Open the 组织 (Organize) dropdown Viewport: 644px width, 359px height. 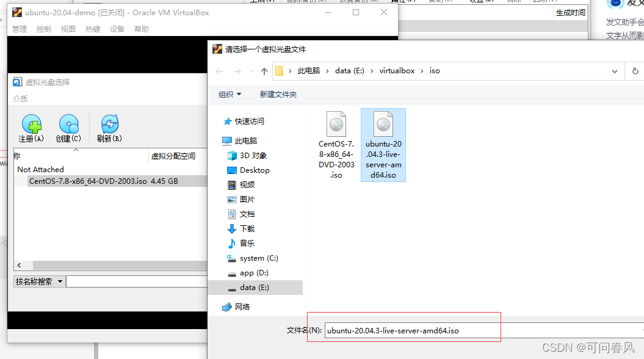click(x=230, y=95)
